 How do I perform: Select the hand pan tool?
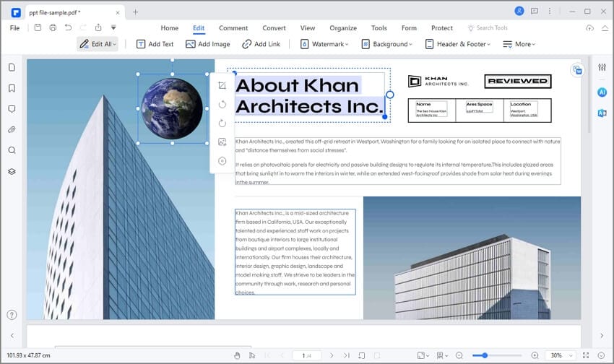[237, 355]
